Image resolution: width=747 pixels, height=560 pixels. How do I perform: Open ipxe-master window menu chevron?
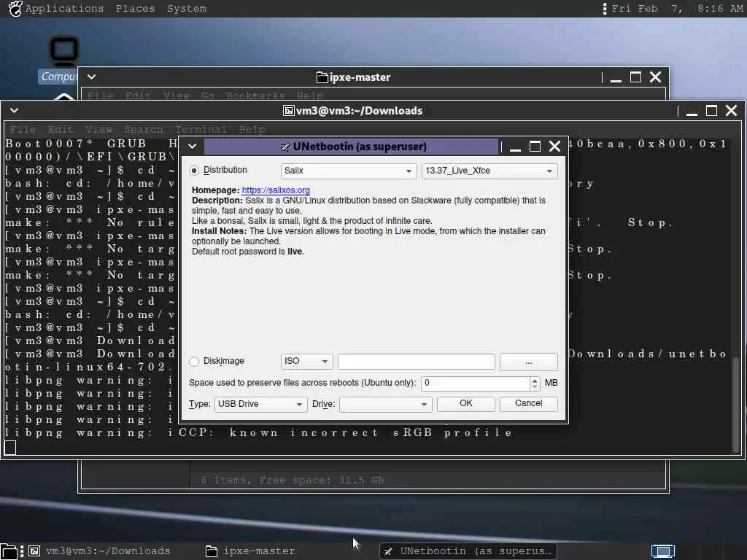point(91,77)
